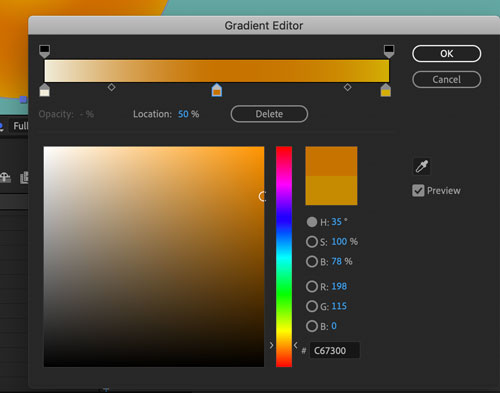Click the Gradient Editor title bar
Screen dimensions: 500x393
click(x=264, y=26)
